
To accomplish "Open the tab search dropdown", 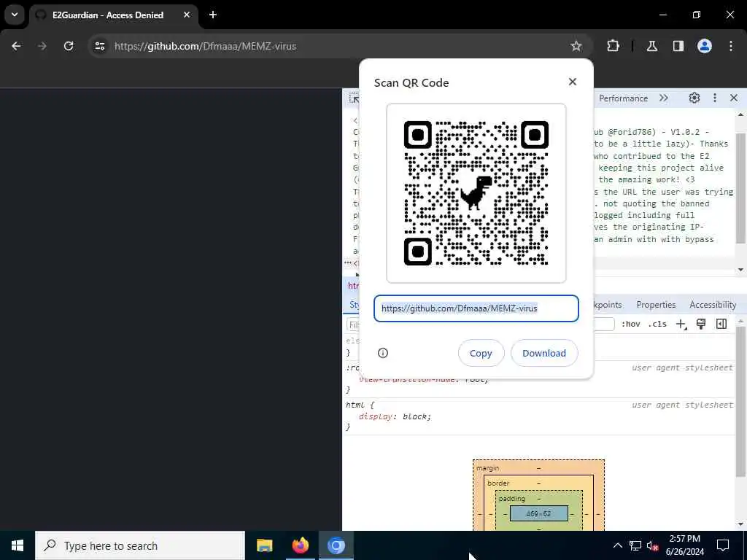I will 15,15.
